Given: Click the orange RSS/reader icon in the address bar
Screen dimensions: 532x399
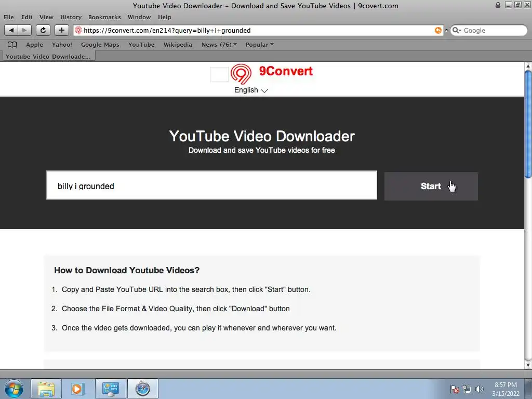Looking at the screenshot, I should click(x=438, y=30).
